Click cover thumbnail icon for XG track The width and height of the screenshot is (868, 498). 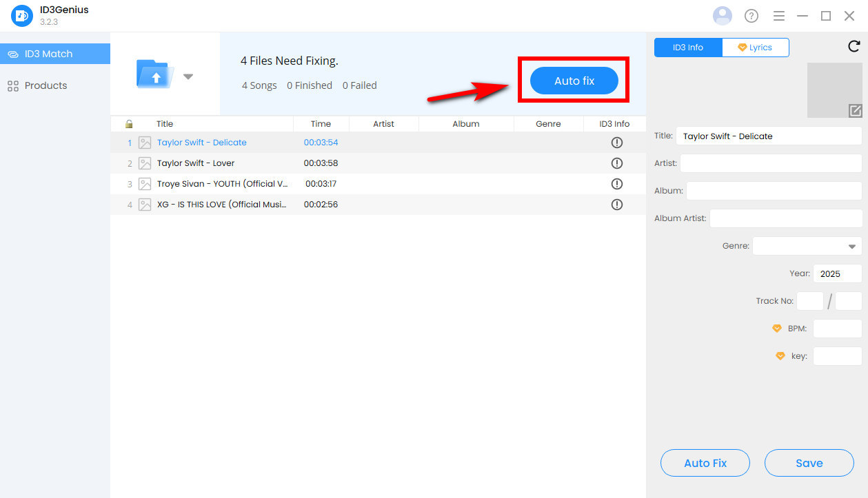[x=145, y=205]
